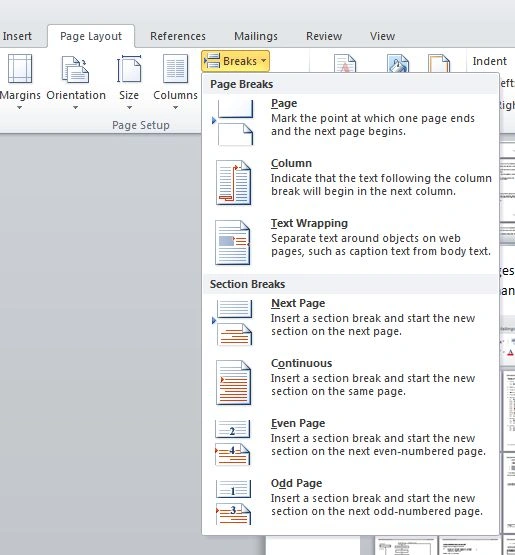Image resolution: width=515 pixels, height=555 pixels.
Task: Choose the Column break icon
Action: [x=233, y=182]
